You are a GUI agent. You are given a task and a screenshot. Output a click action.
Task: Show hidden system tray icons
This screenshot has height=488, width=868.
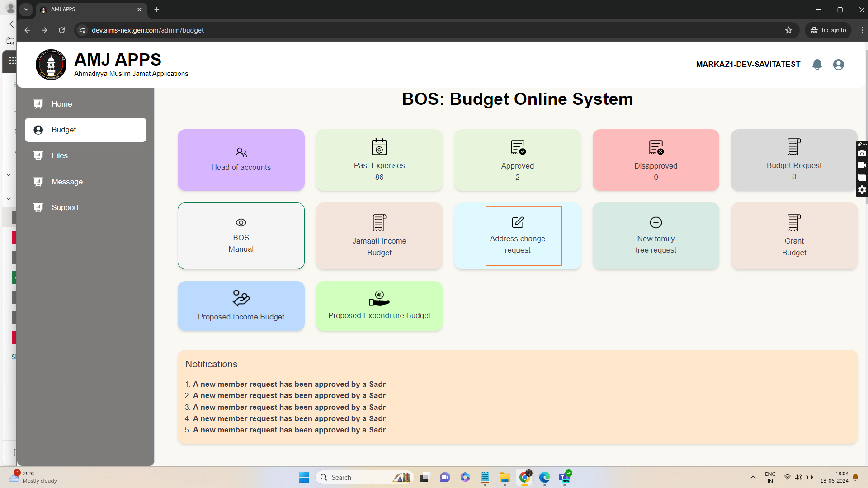click(753, 478)
